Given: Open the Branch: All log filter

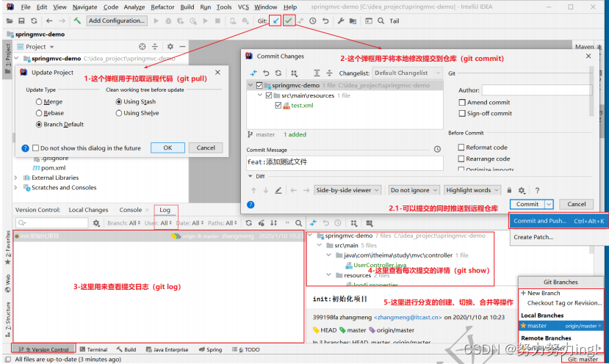Looking at the screenshot, I should tap(123, 223).
